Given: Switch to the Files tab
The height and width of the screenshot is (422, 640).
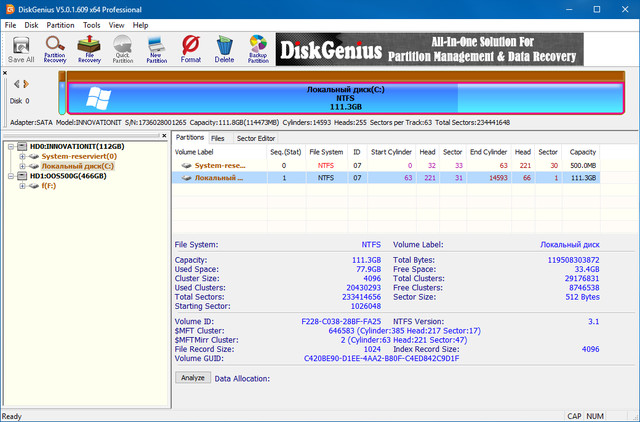Looking at the screenshot, I should coord(217,138).
